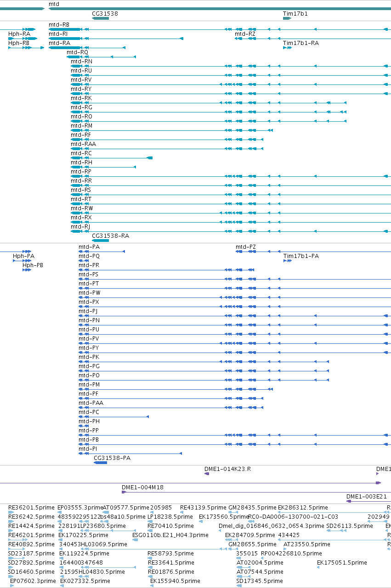Open the CG31538-RA transcript label
This screenshot has height=588, width=391.
(x=111, y=236)
